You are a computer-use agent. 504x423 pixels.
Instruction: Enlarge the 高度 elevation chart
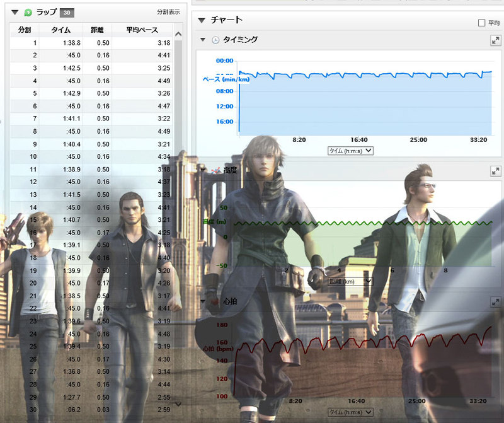495,171
